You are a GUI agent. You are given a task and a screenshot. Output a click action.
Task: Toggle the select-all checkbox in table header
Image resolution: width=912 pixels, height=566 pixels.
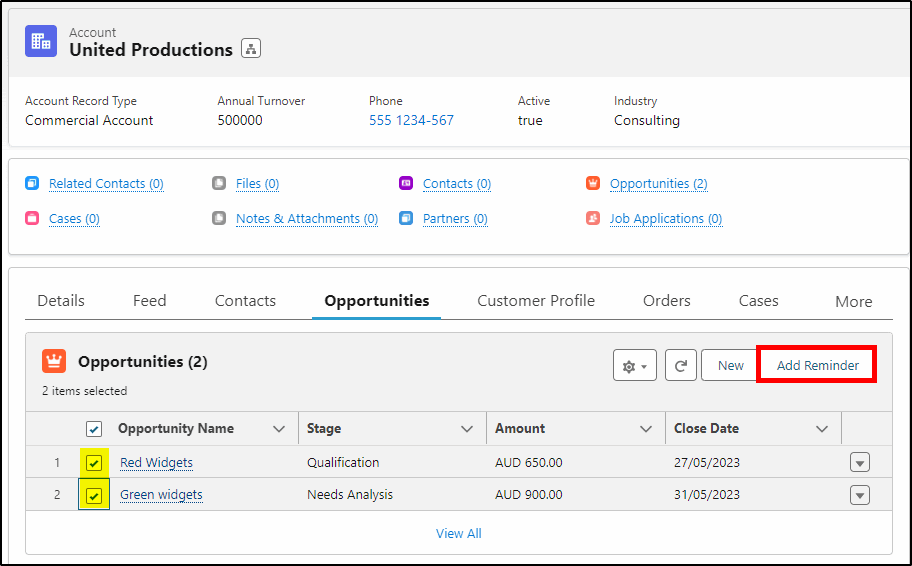(x=94, y=429)
